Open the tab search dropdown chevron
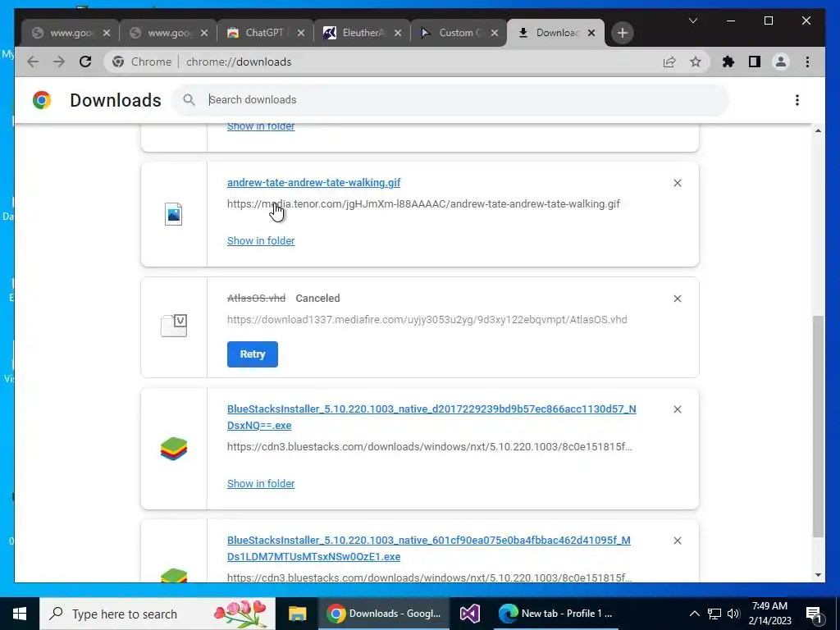Viewport: 840px width, 630px height. [x=692, y=21]
